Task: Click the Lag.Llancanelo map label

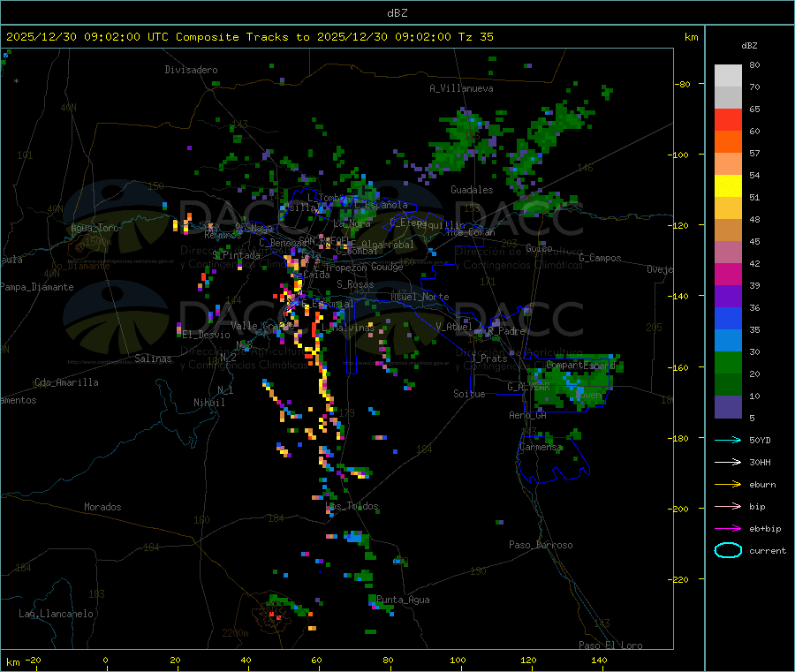Action: [56, 614]
